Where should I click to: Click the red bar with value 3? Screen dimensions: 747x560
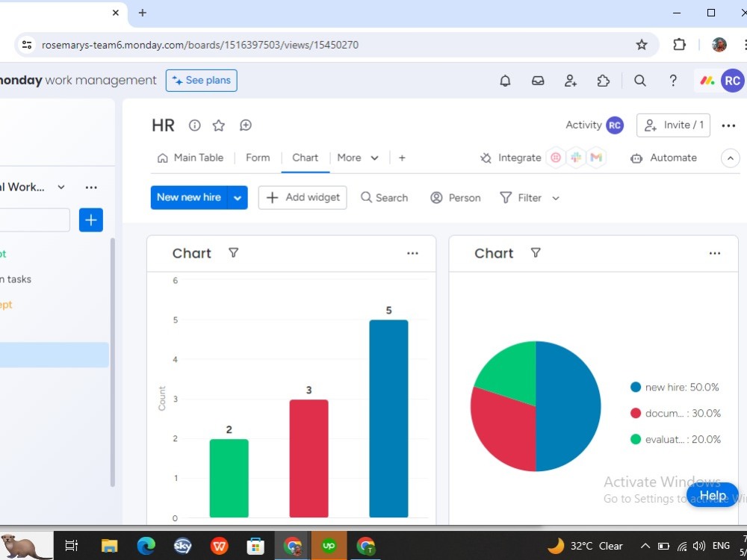point(309,458)
